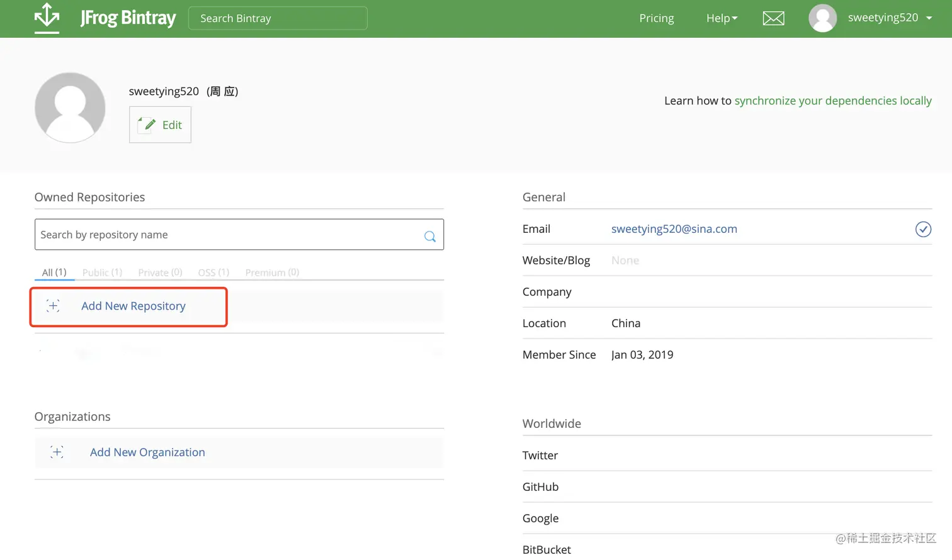Click the General section heading
Image resolution: width=952 pixels, height=560 pixels.
click(544, 197)
